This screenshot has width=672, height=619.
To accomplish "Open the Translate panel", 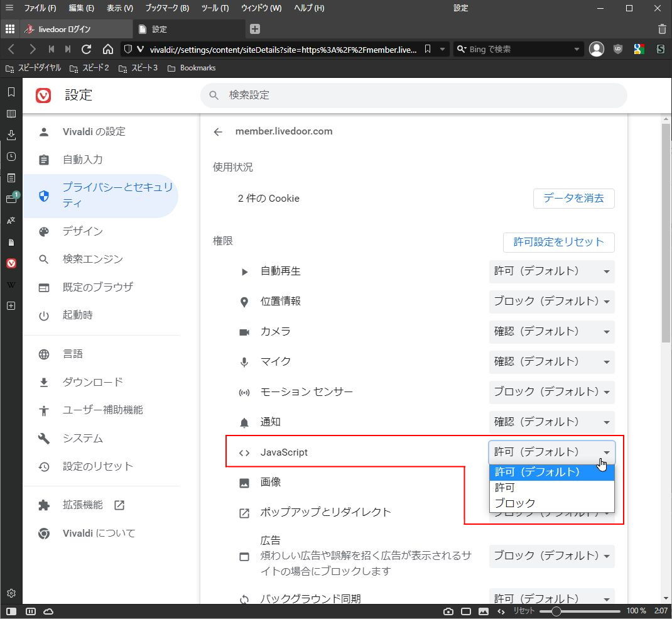I will tap(11, 221).
